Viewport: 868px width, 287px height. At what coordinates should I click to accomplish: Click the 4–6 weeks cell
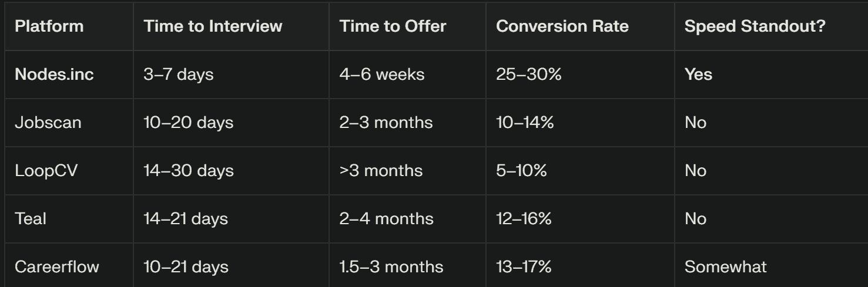(380, 75)
